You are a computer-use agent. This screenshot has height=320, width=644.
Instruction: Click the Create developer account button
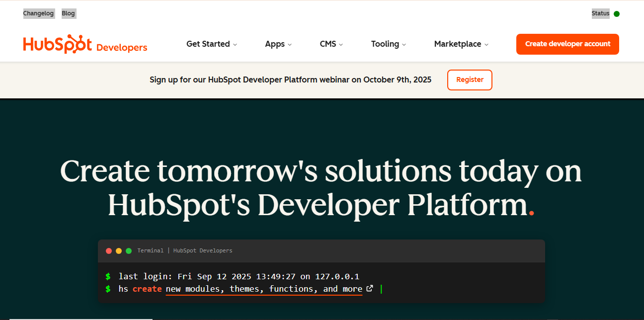click(x=567, y=44)
